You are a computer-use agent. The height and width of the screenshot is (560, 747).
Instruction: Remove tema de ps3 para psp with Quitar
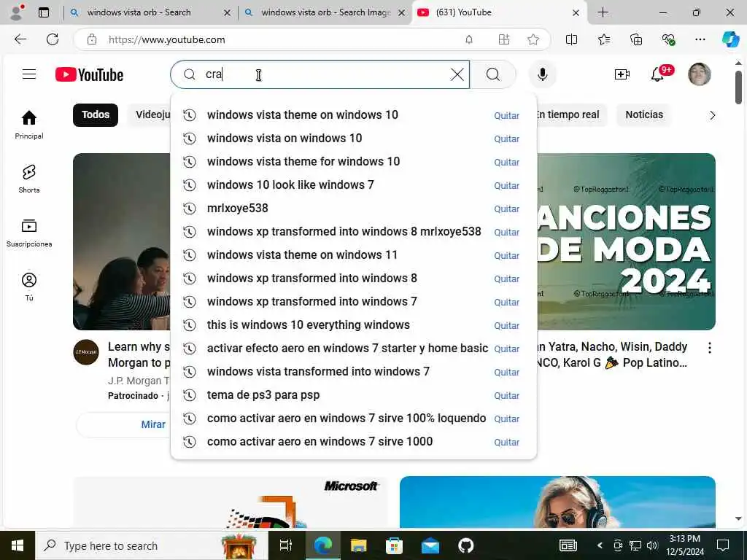(x=506, y=395)
